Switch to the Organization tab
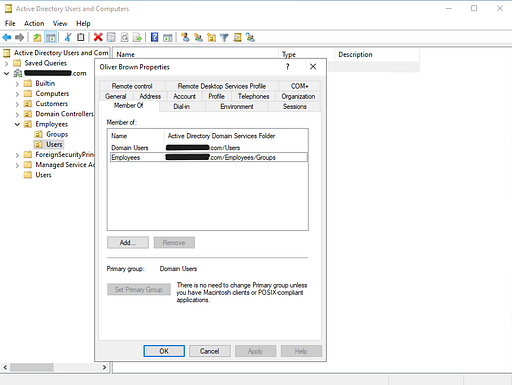The width and height of the screenshot is (512, 385). (298, 96)
